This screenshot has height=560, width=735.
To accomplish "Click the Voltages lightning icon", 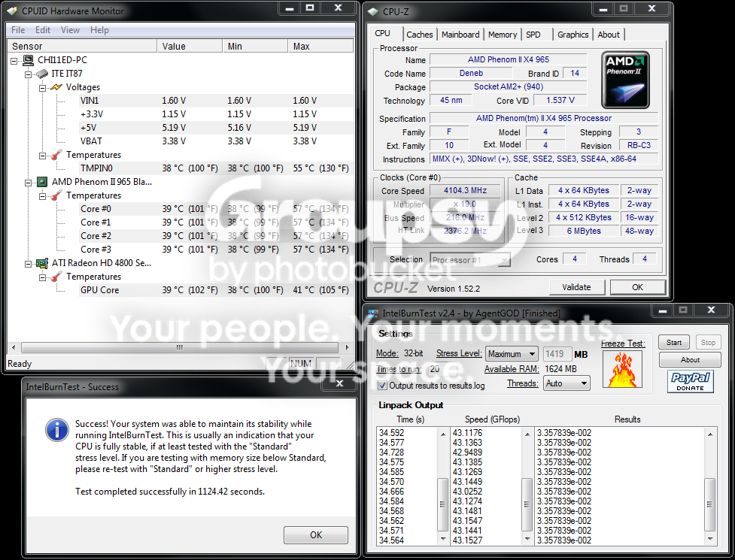I will [x=56, y=87].
